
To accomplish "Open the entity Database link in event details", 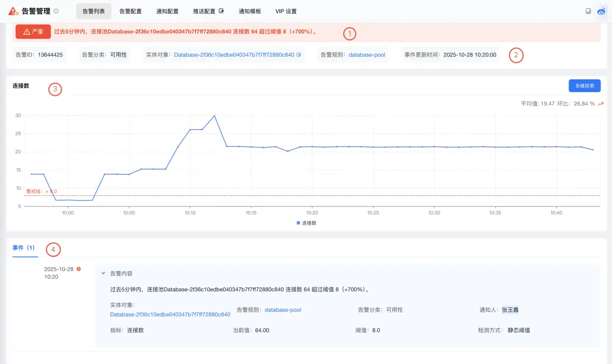I will tap(170, 314).
